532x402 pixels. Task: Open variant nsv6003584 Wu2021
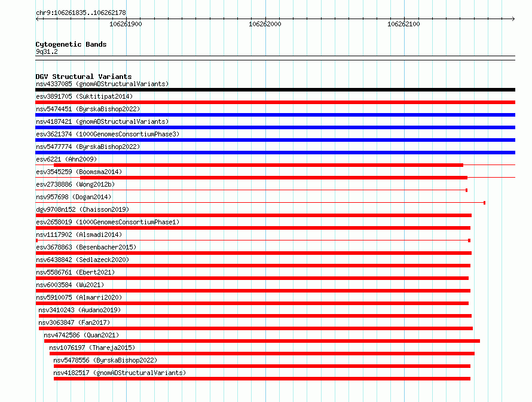click(70, 285)
